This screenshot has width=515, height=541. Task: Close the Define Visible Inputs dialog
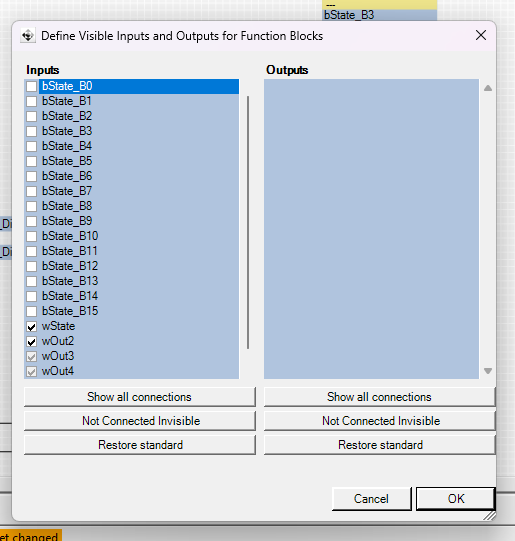(x=481, y=35)
